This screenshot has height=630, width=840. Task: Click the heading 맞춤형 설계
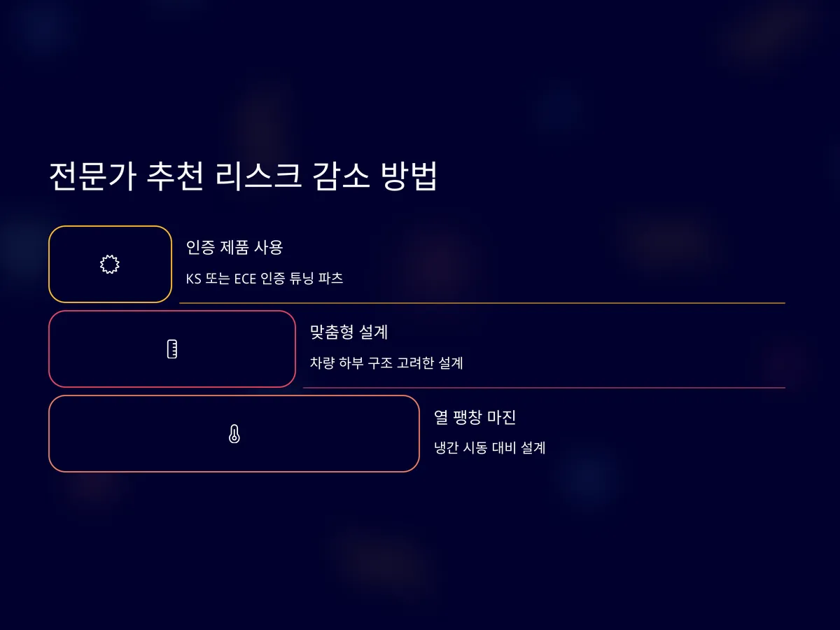click(x=349, y=332)
